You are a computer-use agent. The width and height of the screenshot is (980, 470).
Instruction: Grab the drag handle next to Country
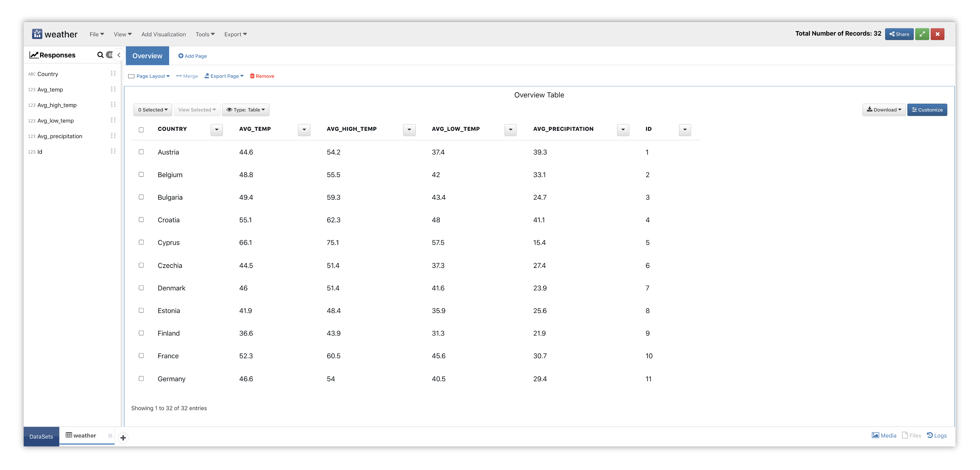click(113, 73)
